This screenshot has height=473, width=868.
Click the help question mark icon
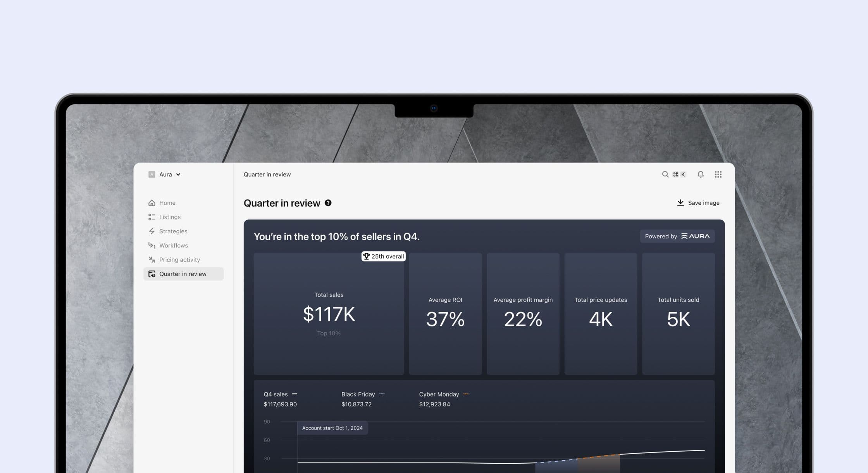point(328,203)
